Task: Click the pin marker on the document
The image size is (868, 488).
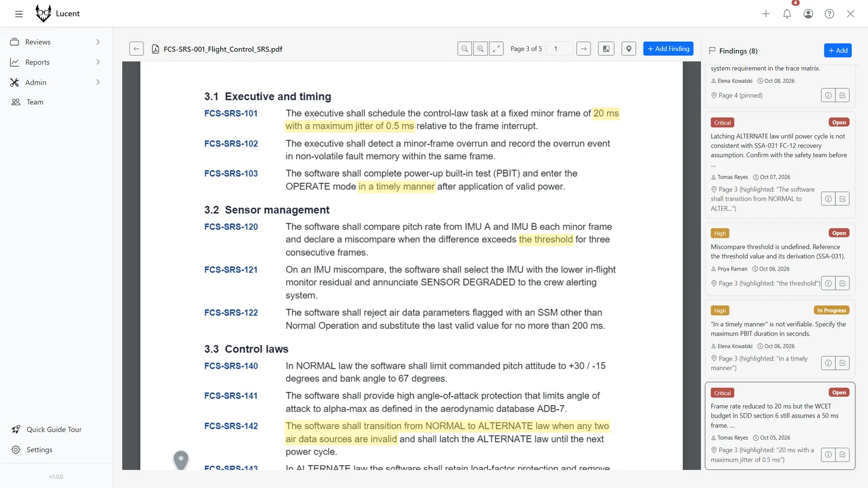Action: [181, 460]
